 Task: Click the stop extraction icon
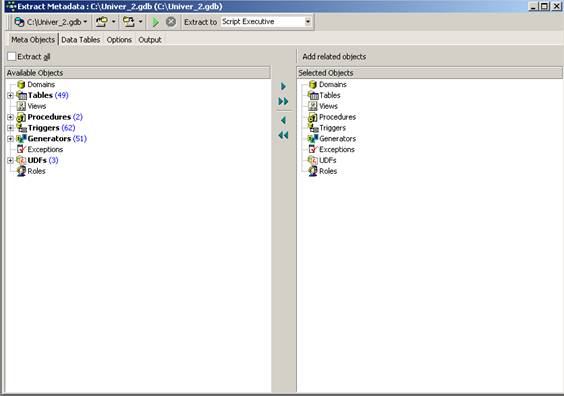click(x=171, y=22)
